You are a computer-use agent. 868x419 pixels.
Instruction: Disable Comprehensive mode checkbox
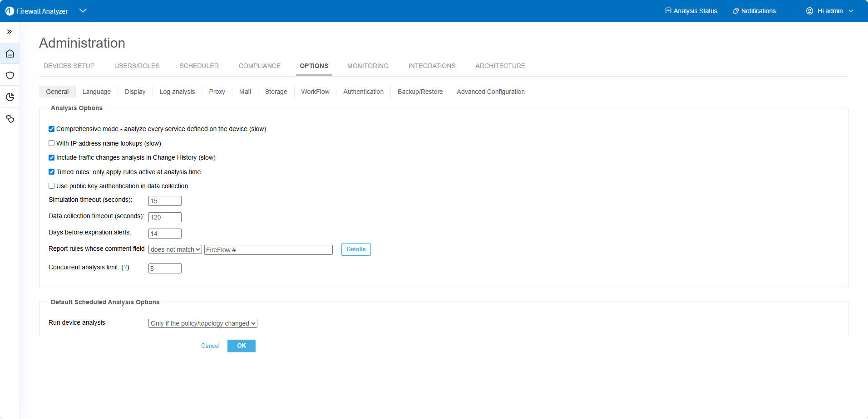(52, 129)
